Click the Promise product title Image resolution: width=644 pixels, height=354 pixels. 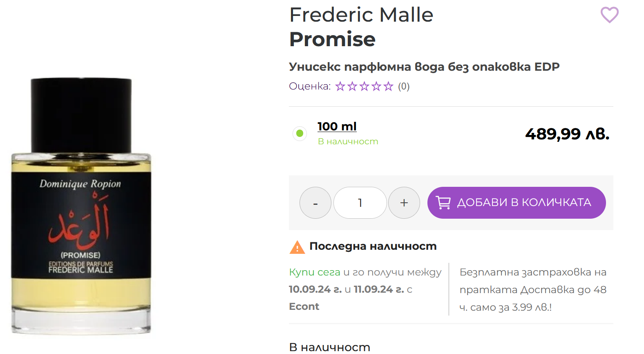click(332, 39)
